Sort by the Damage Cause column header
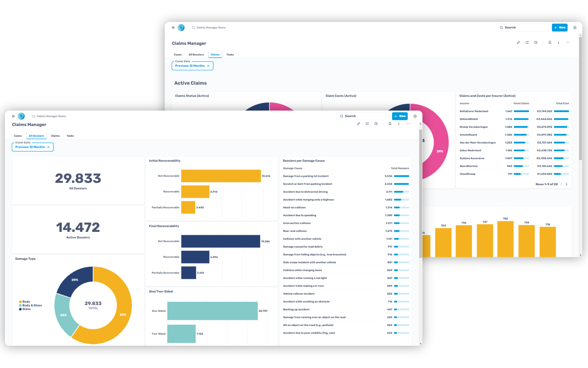 click(292, 168)
